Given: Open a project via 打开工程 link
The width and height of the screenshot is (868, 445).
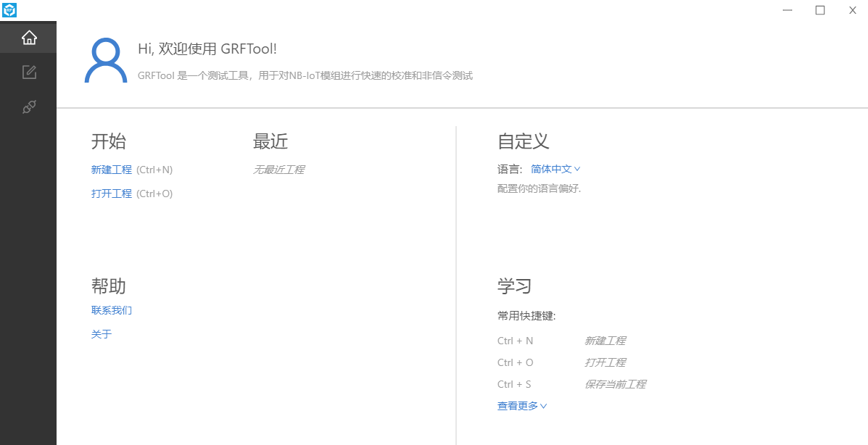Looking at the screenshot, I should pos(111,194).
